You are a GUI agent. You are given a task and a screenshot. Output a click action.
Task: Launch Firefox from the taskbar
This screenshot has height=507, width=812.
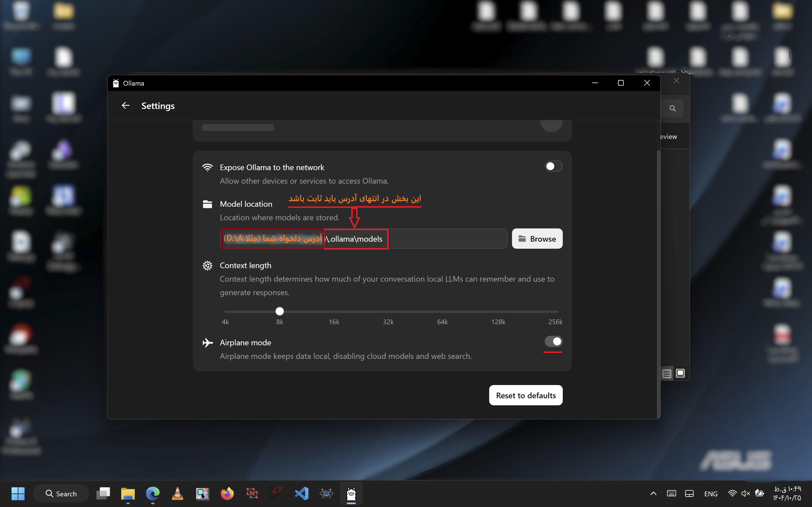[x=227, y=493]
